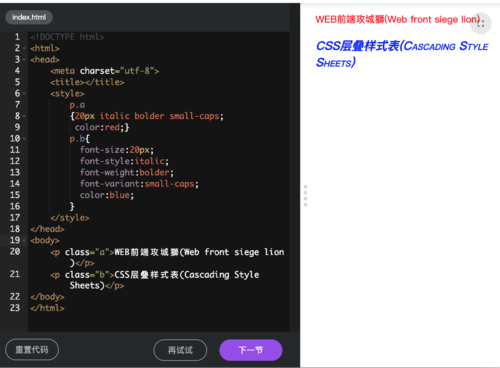Click the closing </style> tag
500x368 pixels.
click(70, 218)
